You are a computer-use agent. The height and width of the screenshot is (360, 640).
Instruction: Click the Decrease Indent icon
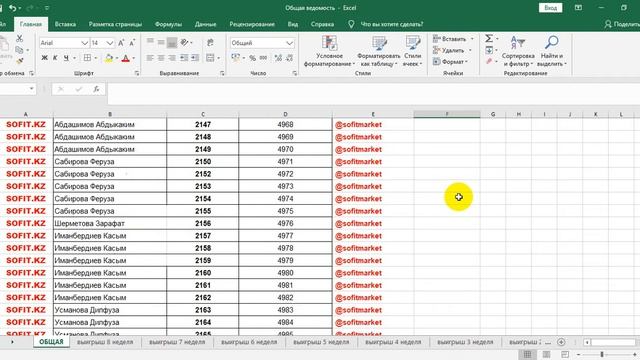click(184, 58)
